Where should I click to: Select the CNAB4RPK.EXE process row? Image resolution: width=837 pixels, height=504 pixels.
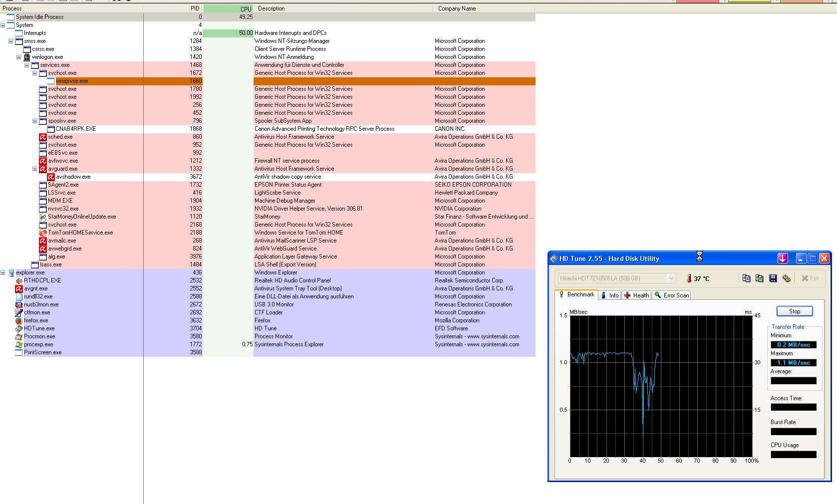pyautogui.click(x=268, y=129)
